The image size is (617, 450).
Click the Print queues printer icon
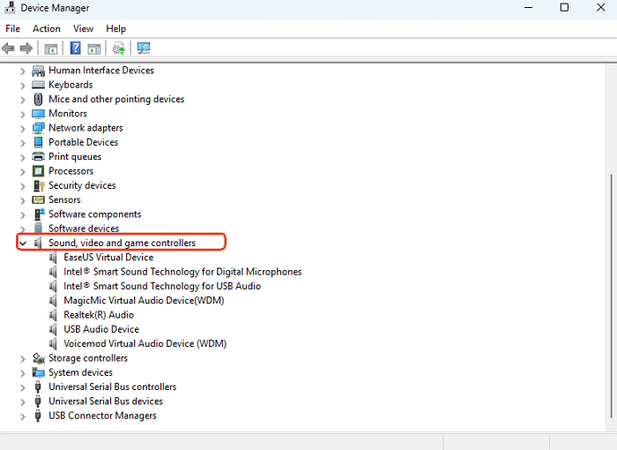pyautogui.click(x=38, y=157)
